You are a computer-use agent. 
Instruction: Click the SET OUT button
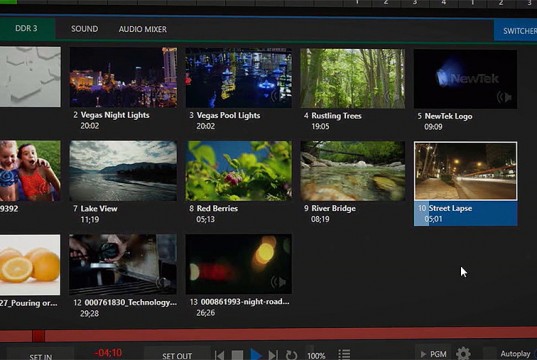click(x=177, y=356)
